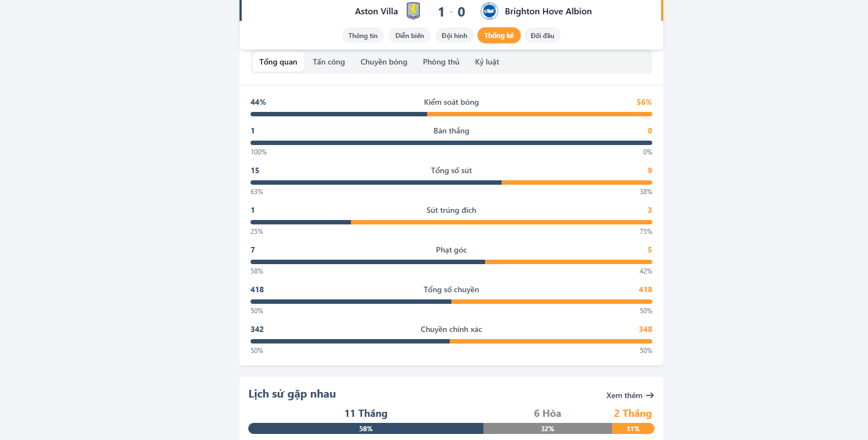The height and width of the screenshot is (440, 868).
Task: Click the Lịch sử gặp nhau heading
Action: (x=292, y=394)
